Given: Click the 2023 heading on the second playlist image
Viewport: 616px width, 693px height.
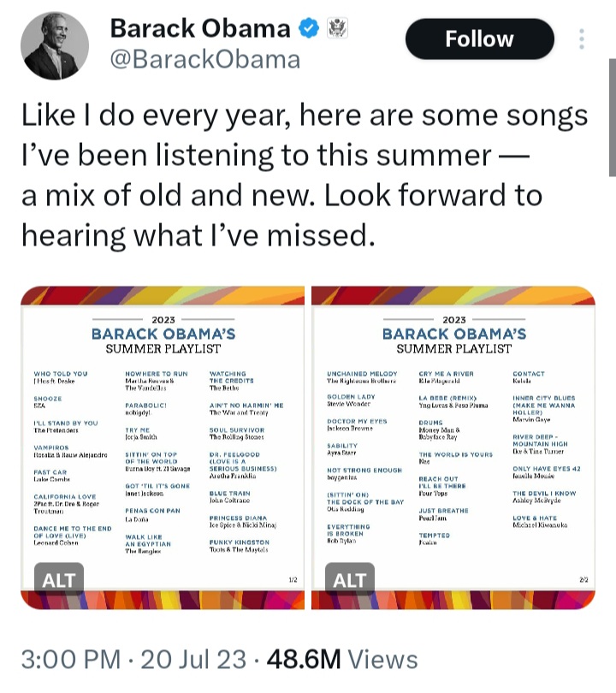Looking at the screenshot, I should pos(454,319).
